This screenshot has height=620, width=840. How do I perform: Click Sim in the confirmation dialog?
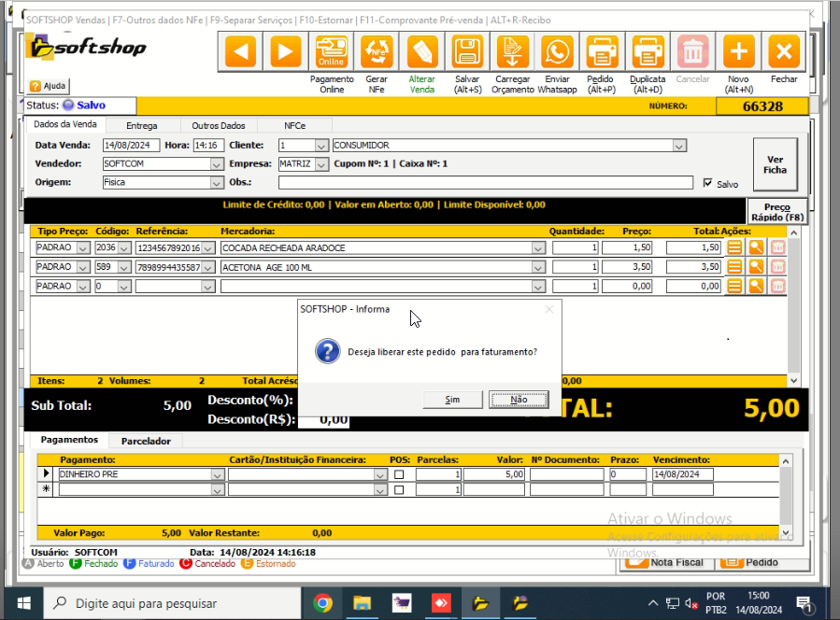(452, 400)
